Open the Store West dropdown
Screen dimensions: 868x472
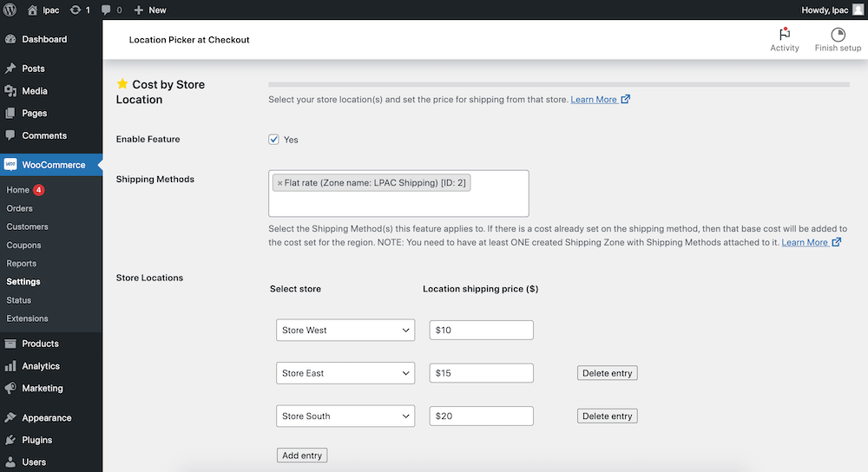[345, 330]
